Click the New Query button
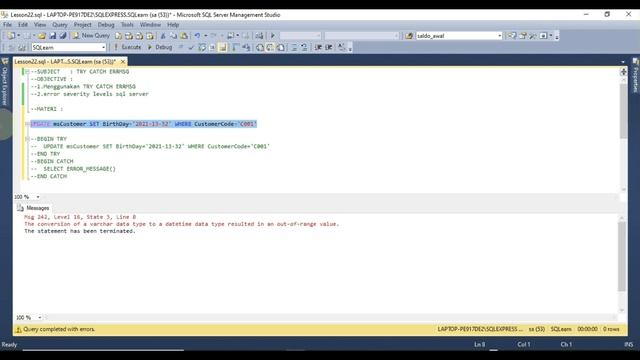The image size is (640, 360). point(91,36)
